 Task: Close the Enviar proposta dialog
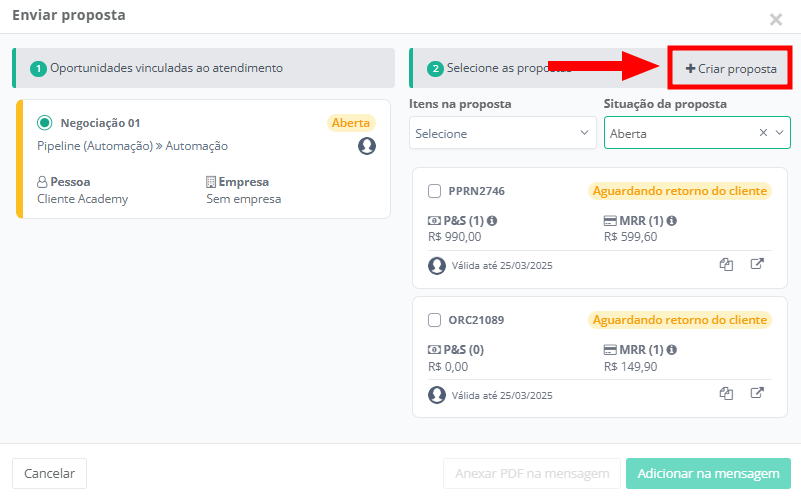776,19
